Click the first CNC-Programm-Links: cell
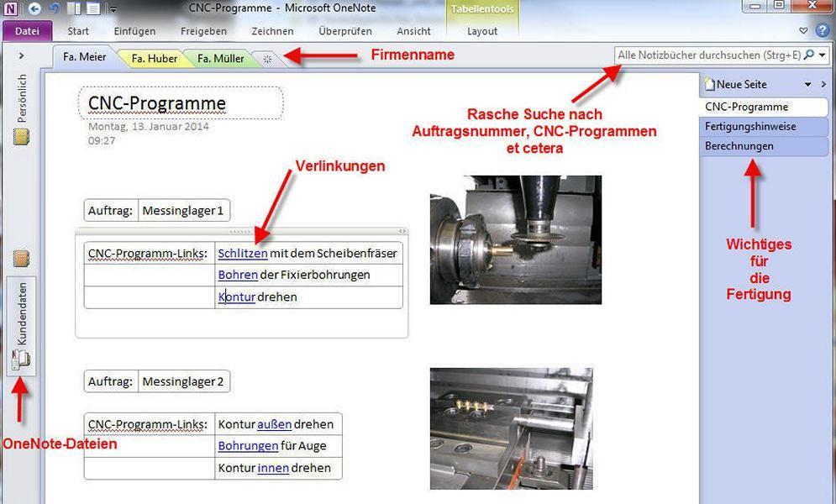Image resolution: width=836 pixels, height=504 pixels. click(x=150, y=253)
